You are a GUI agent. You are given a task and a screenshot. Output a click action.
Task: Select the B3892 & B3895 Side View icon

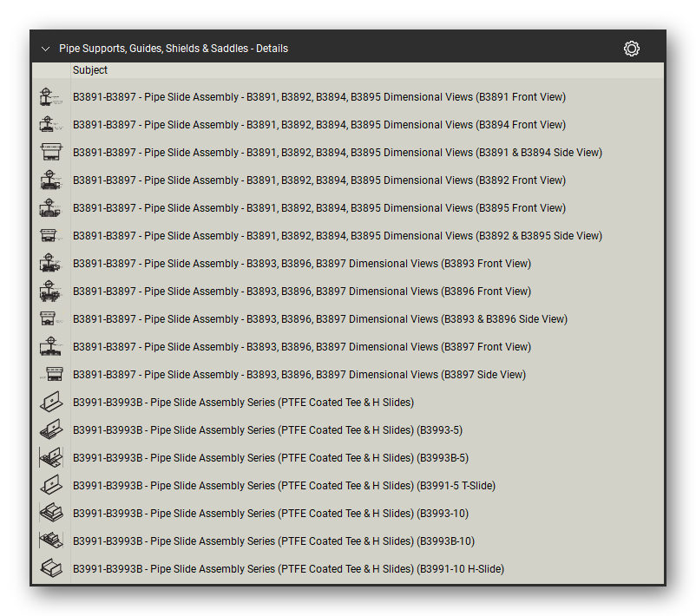[51, 236]
